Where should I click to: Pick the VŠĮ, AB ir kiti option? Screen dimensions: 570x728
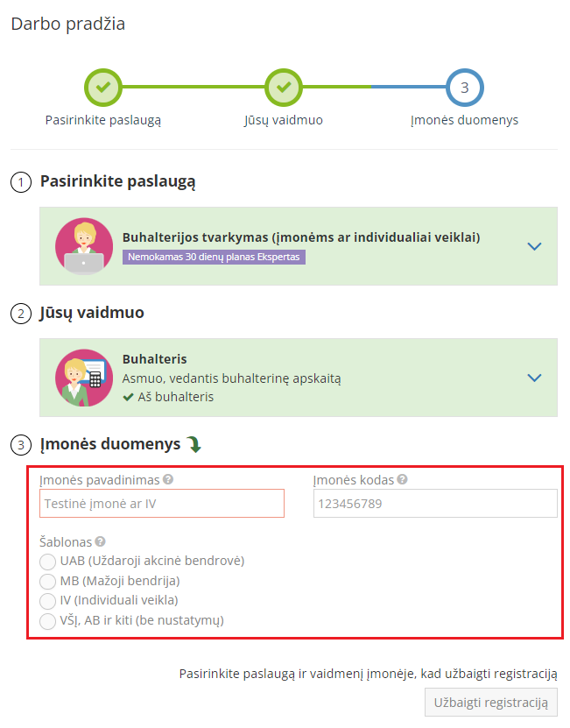pyautogui.click(x=49, y=622)
